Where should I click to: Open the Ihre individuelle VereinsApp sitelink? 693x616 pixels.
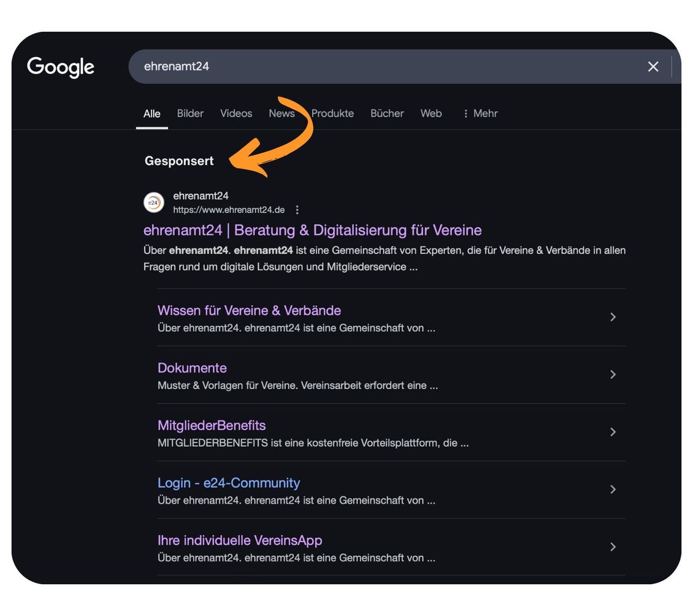pos(240,541)
